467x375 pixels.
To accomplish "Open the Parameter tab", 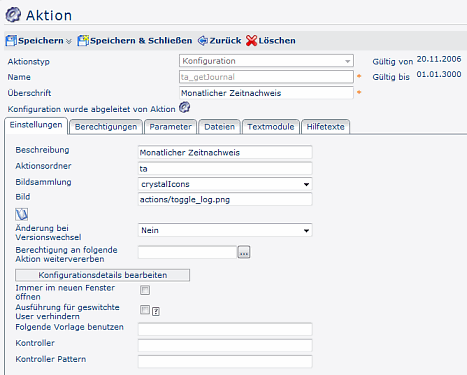I will tap(170, 127).
